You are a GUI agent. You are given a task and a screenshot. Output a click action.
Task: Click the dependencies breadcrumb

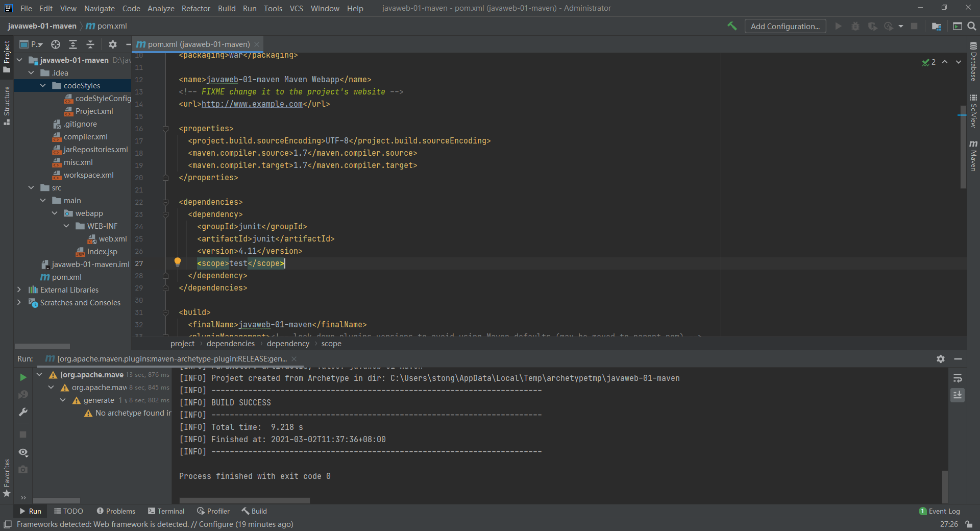[x=231, y=344]
